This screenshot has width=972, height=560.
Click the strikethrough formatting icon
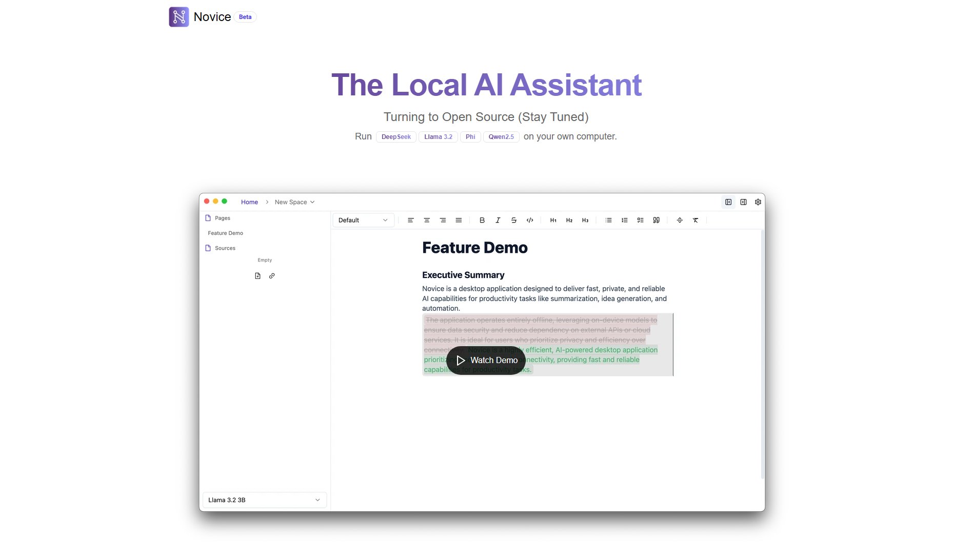[x=513, y=221]
